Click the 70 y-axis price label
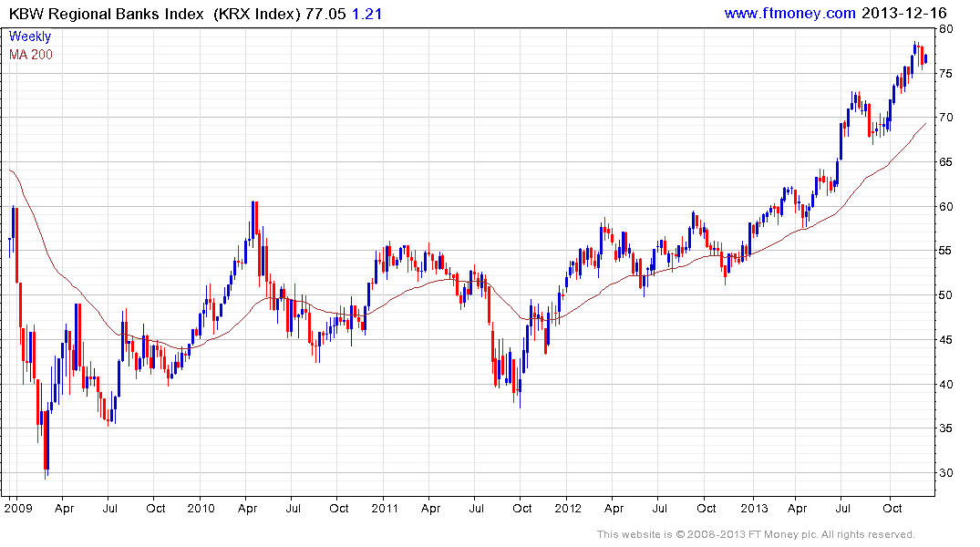Image resolution: width=980 pixels, height=547 pixels. (945, 118)
